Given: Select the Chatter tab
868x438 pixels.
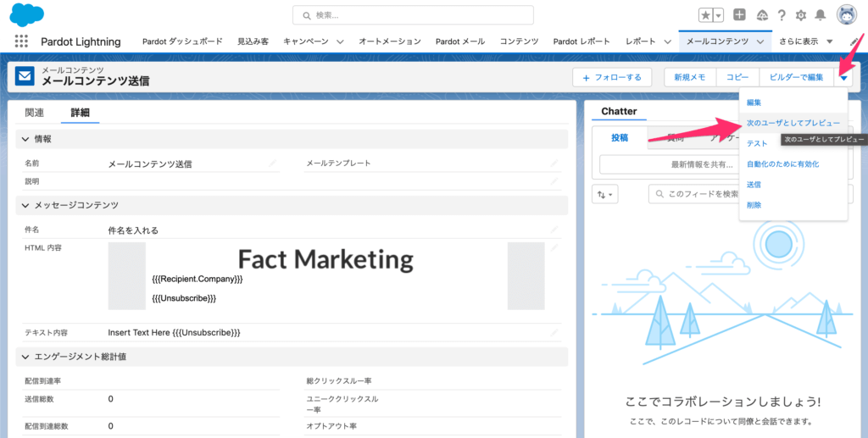Looking at the screenshot, I should [x=619, y=111].
